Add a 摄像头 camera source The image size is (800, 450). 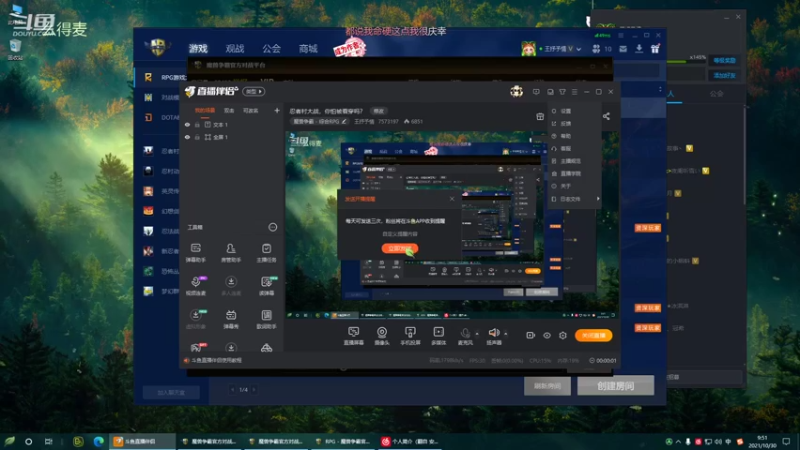382,336
